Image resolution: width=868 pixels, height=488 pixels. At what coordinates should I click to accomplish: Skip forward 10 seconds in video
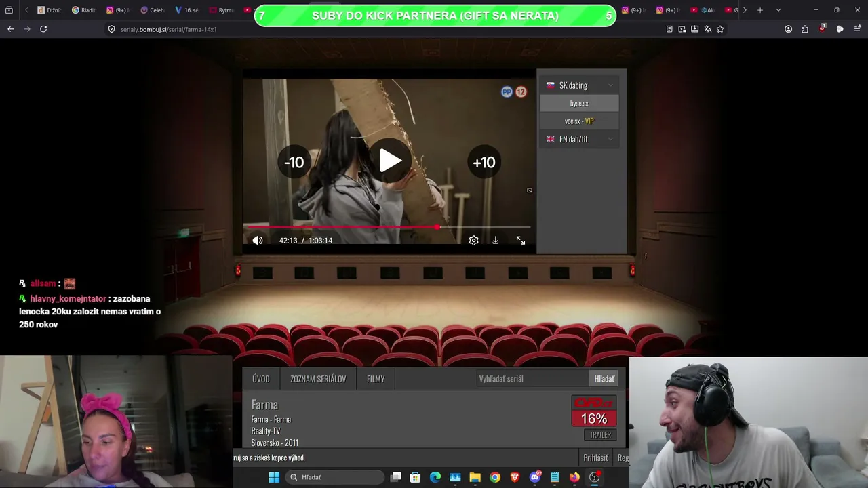click(484, 162)
